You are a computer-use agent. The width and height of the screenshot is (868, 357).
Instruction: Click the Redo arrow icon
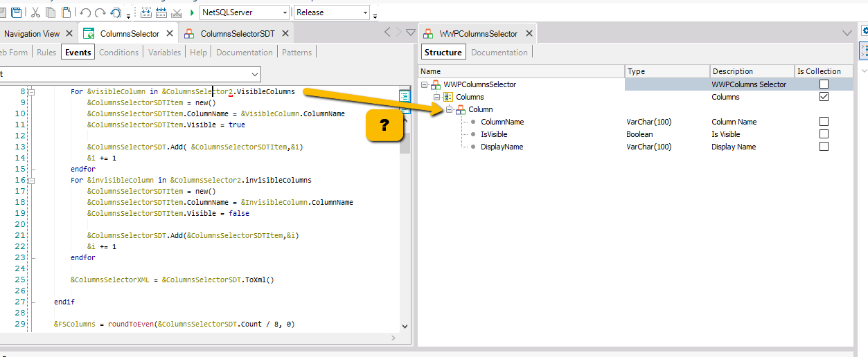pos(100,12)
